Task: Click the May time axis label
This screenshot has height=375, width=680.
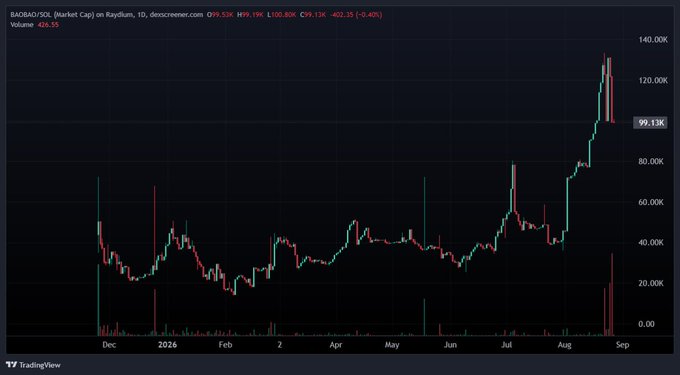Action: 392,346
